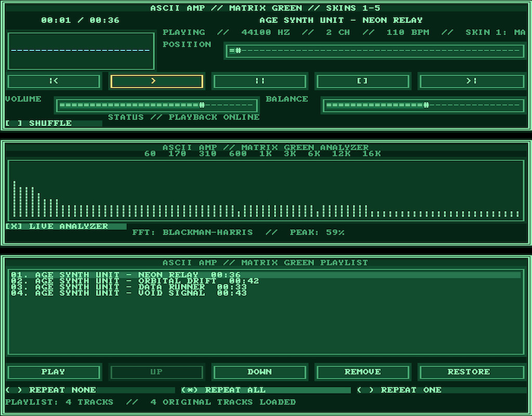The image size is (532, 416).
Task: Select Repeat One option
Action: tap(441, 390)
